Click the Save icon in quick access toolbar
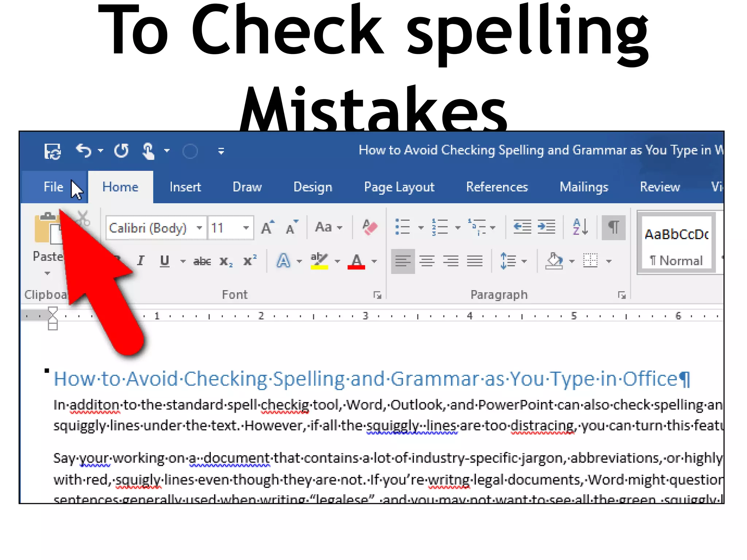747x560 pixels. (53, 151)
